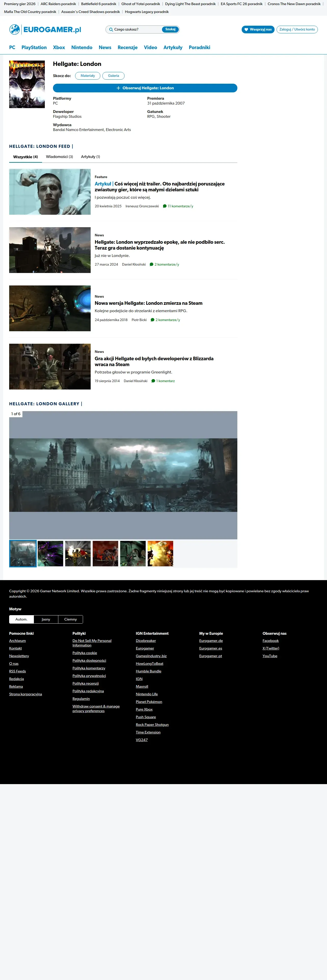Open the Poradniki navigation section
The image size is (327, 980).
(199, 48)
